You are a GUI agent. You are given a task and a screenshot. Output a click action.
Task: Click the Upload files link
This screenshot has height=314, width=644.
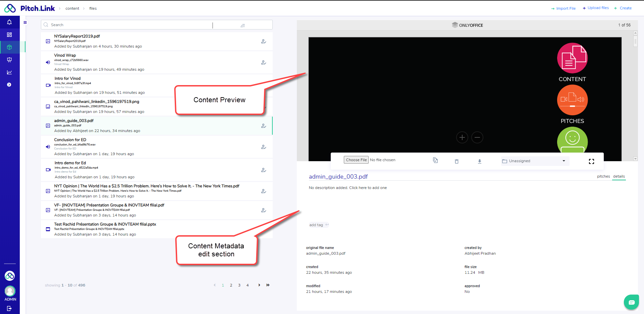point(596,8)
